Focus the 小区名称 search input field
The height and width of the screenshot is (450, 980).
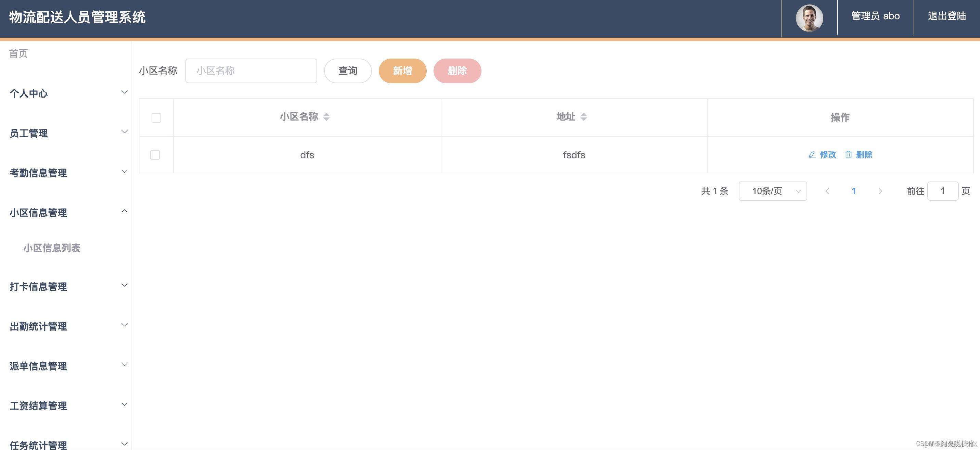[251, 71]
